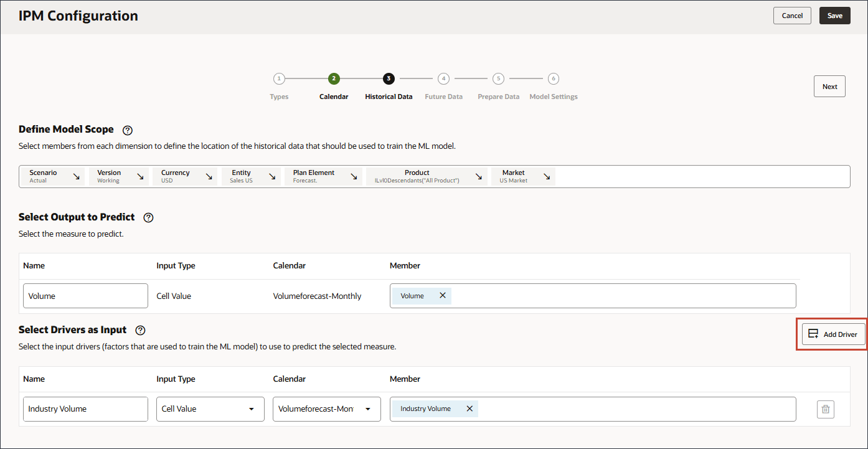Expand the Volumeforecast-Monthly calendar dropdown

pyautogui.click(x=327, y=409)
